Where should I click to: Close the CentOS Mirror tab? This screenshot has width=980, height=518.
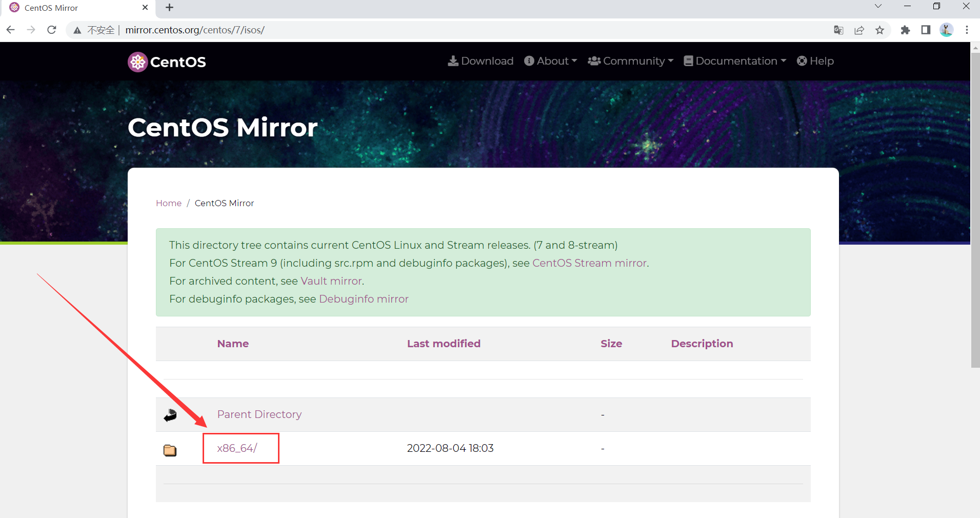(145, 8)
